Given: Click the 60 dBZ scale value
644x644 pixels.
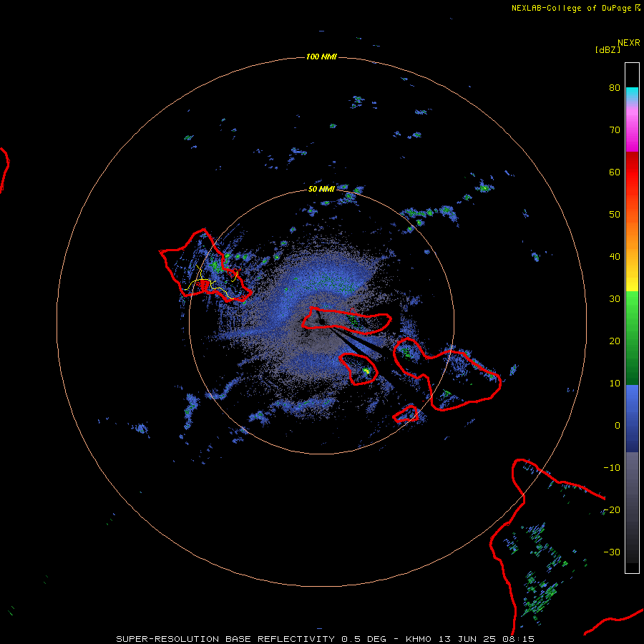Looking at the screenshot, I should coord(615,172).
